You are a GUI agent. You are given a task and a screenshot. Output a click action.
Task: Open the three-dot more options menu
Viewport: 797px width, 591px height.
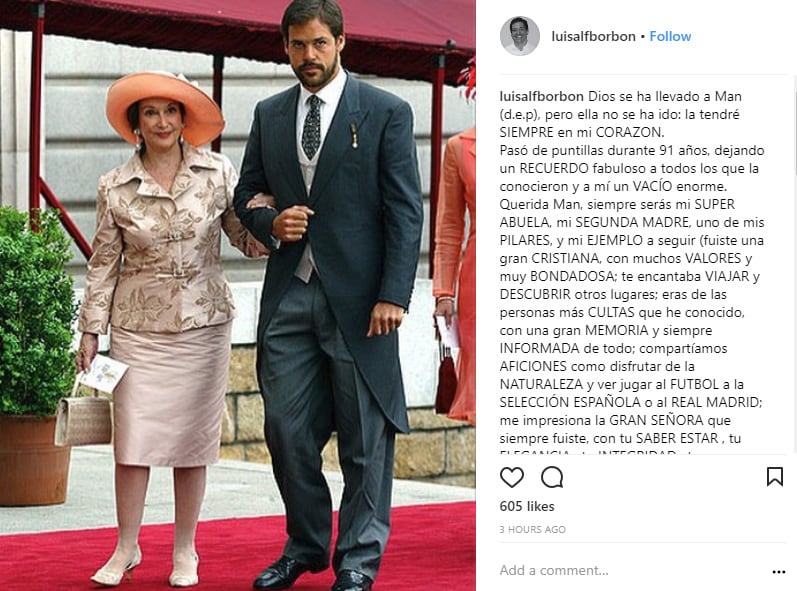tap(778, 572)
